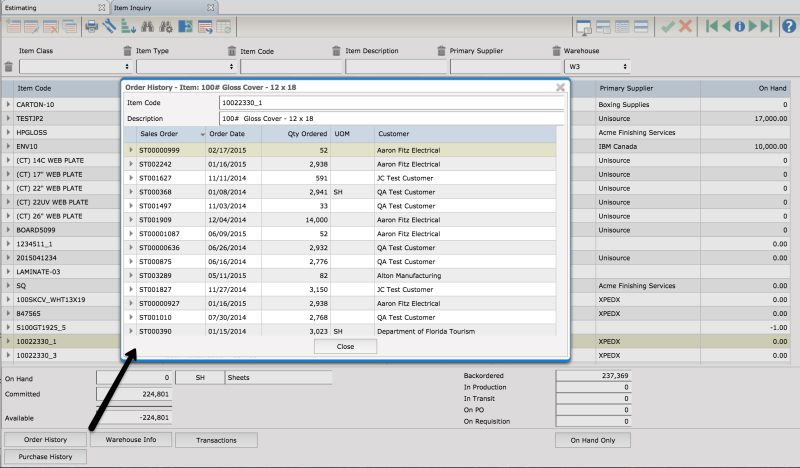The width and height of the screenshot is (800, 468).
Task: Open the Warehouse W3 dropdown
Action: click(597, 66)
